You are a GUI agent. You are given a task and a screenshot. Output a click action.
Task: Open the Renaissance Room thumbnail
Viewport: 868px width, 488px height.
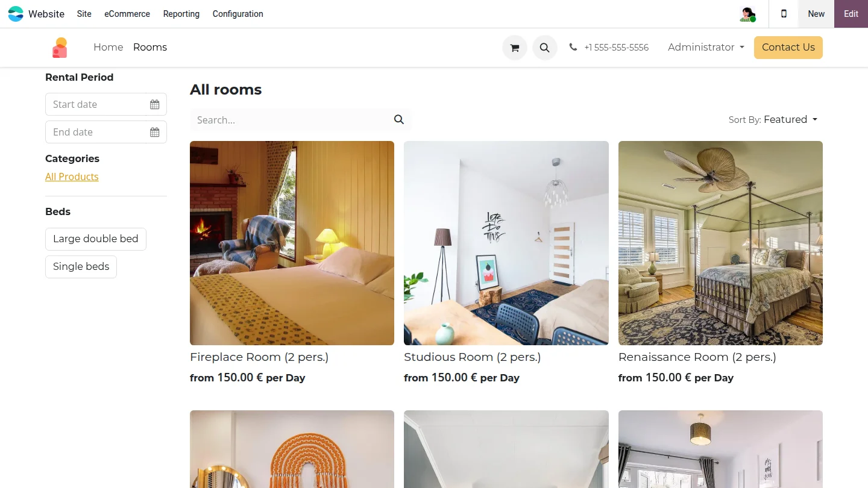(x=720, y=243)
